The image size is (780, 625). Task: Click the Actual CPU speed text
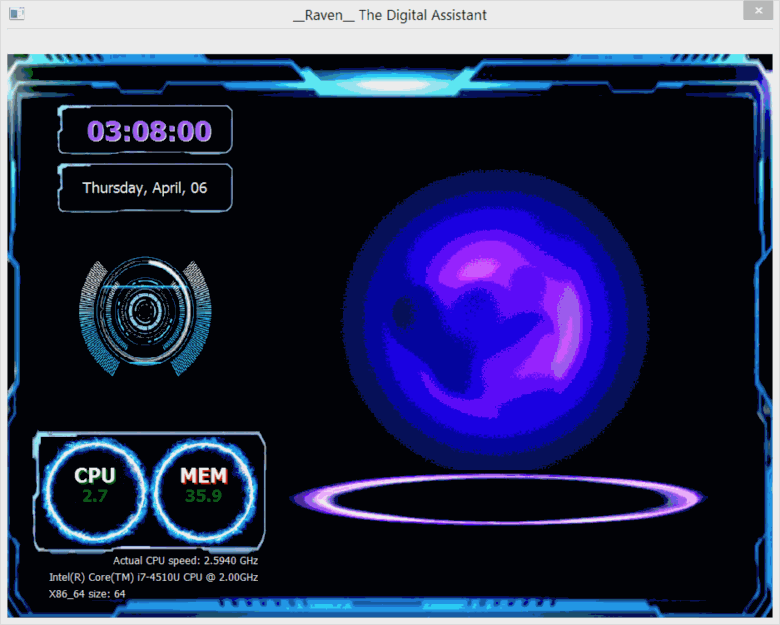coord(186,561)
